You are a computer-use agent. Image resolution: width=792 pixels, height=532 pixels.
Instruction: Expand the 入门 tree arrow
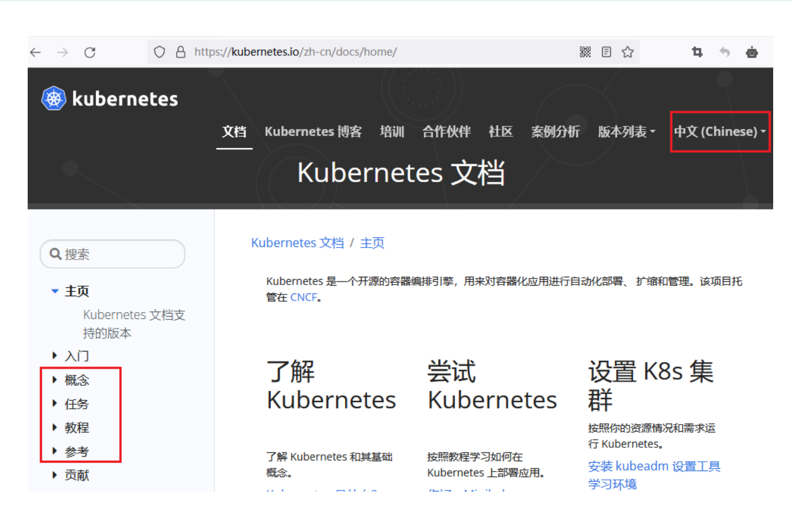[x=55, y=355]
